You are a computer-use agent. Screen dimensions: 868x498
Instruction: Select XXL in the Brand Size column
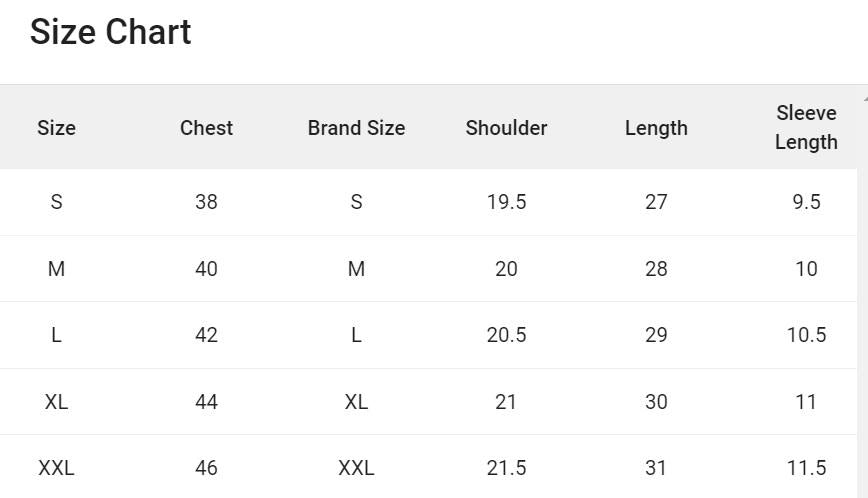tap(356, 468)
